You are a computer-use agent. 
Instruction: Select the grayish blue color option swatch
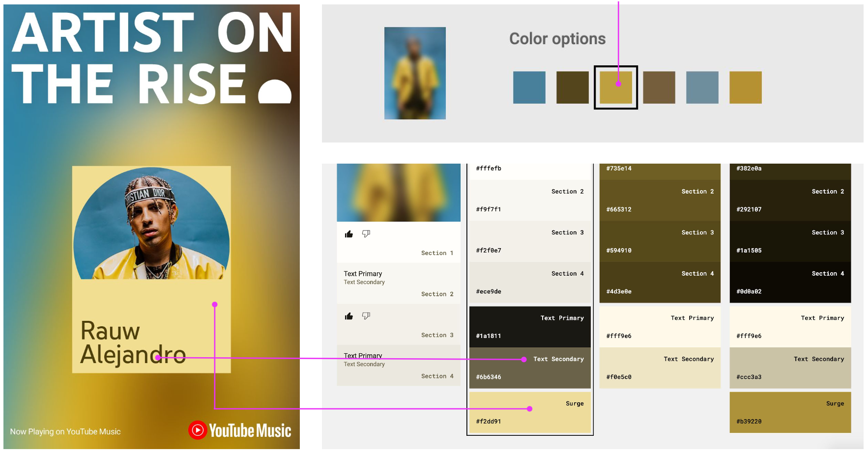702,87
